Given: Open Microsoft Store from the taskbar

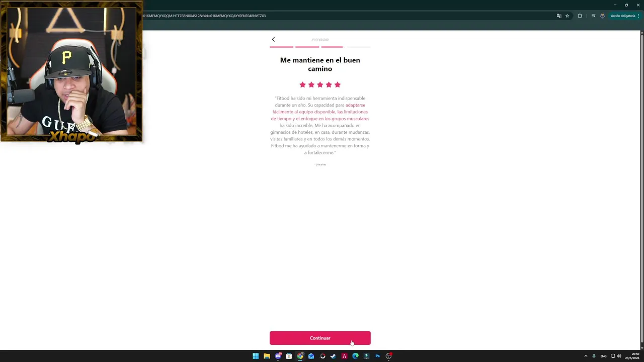Looking at the screenshot, I should tap(289, 356).
